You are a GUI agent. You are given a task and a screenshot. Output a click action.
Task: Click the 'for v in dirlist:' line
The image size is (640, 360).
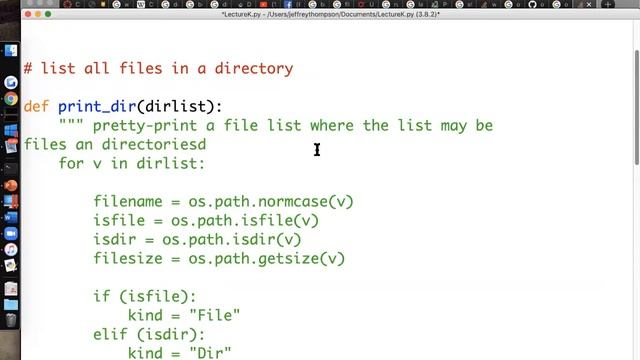[131, 163]
